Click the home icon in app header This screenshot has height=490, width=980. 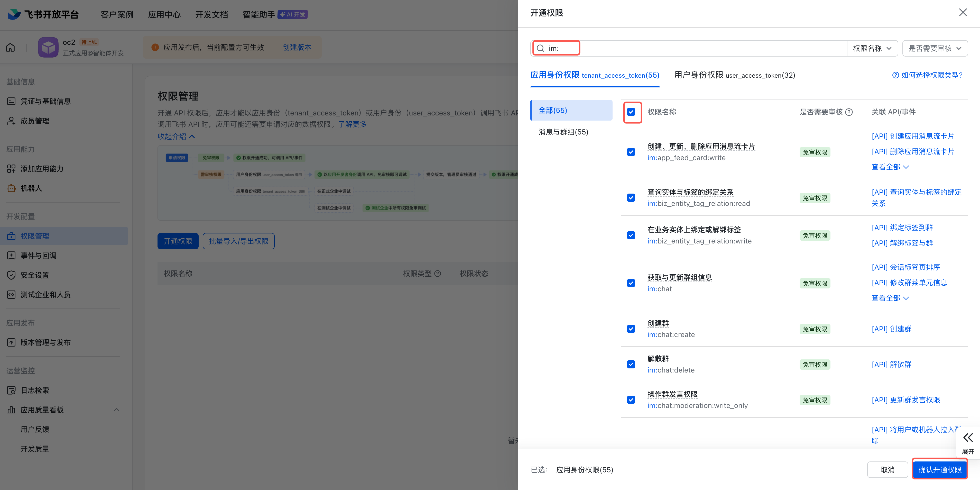(11, 48)
